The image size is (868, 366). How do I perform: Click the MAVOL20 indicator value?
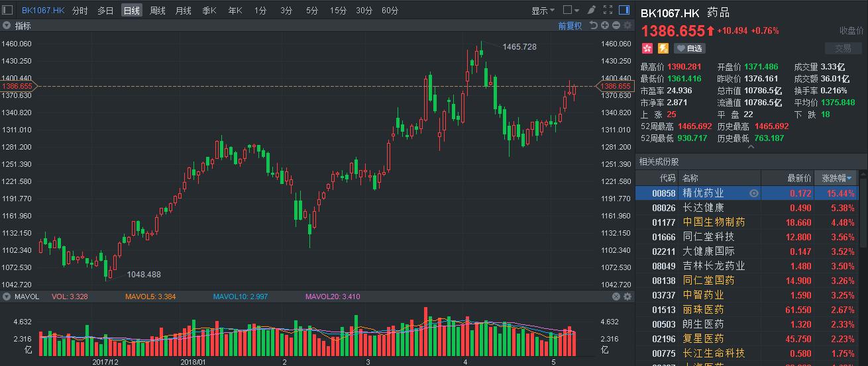333,297
